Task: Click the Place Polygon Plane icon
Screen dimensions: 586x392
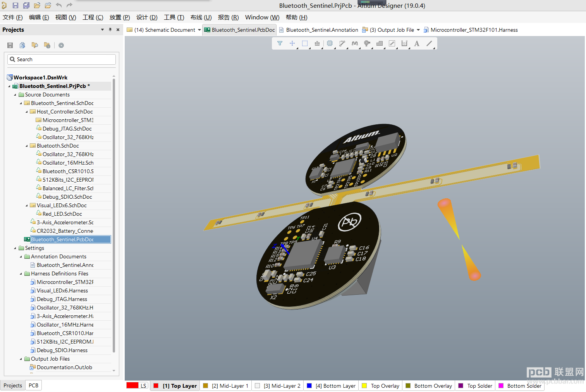Action: tap(380, 43)
